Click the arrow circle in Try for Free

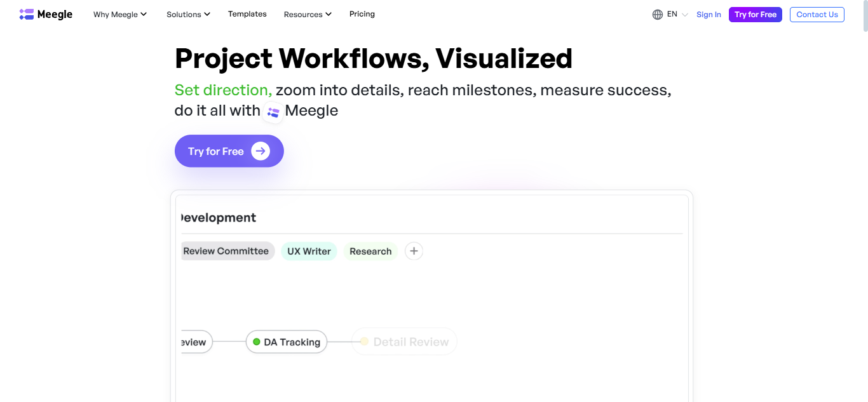261,151
